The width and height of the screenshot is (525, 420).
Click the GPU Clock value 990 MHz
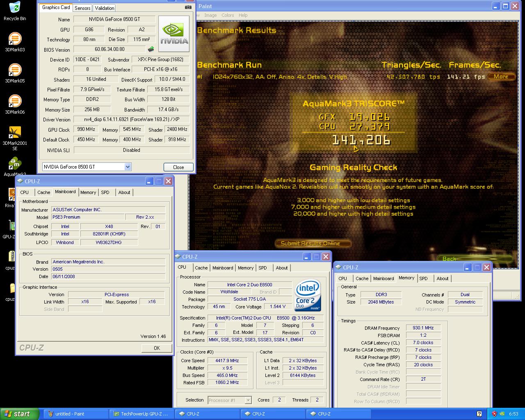point(86,129)
